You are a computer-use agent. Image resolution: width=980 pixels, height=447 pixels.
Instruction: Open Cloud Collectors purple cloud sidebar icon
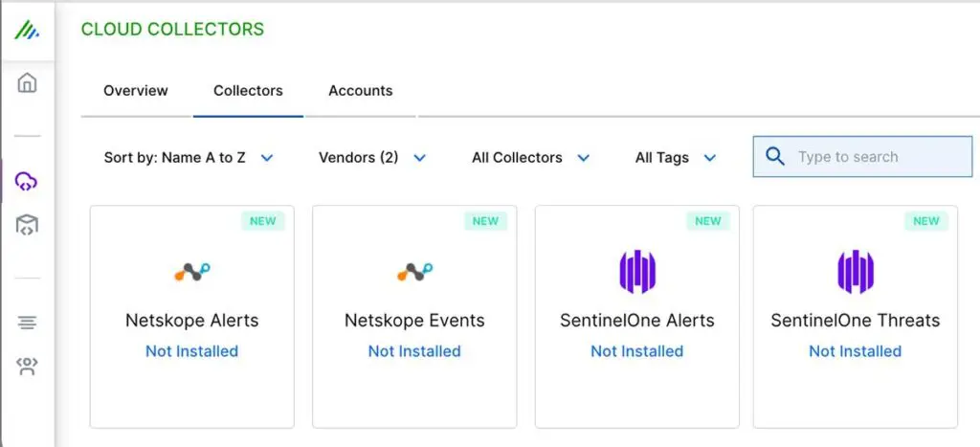click(27, 182)
